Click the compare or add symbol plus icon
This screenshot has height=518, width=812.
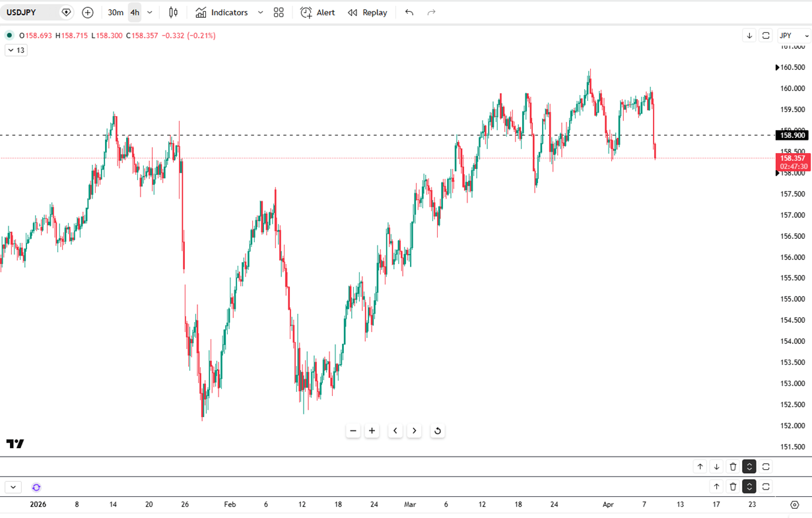tap(88, 13)
